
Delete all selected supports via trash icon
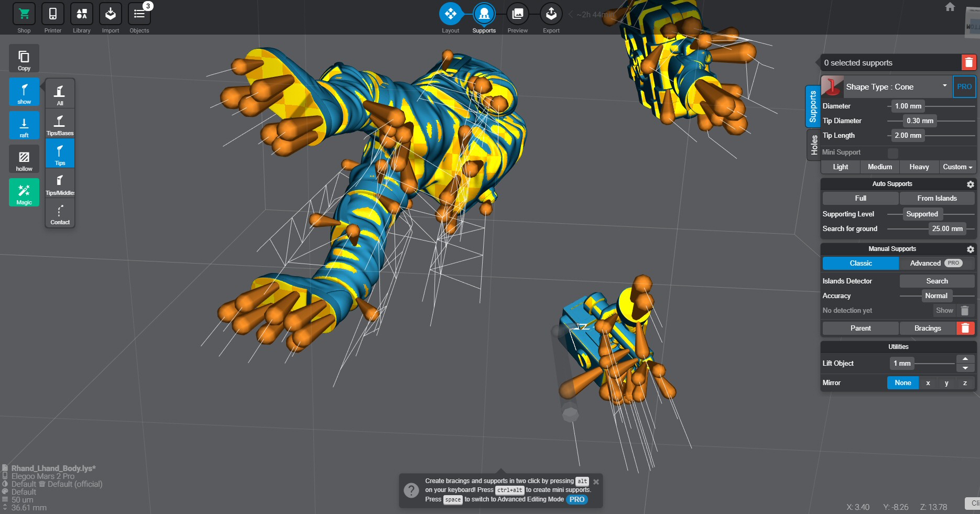(968, 62)
